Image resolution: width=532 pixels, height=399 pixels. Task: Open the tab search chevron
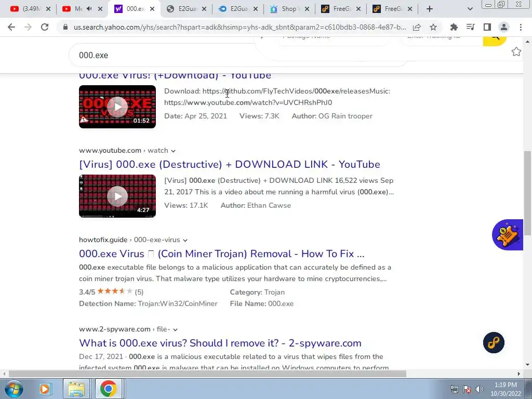coord(470,9)
